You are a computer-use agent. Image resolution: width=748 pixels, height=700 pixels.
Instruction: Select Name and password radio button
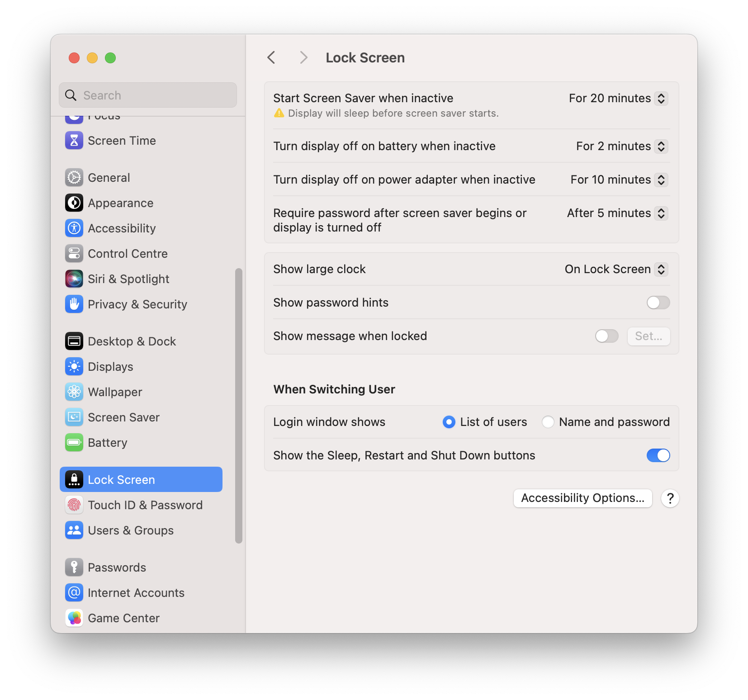click(548, 422)
